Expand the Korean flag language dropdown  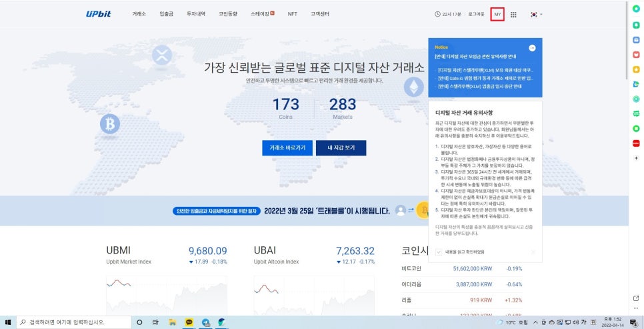click(536, 15)
